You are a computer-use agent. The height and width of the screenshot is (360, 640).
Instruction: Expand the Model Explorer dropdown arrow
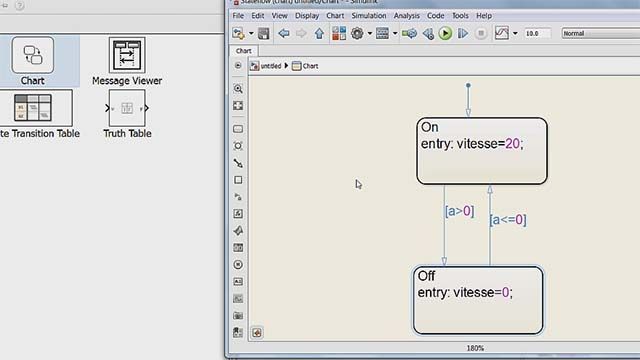point(395,33)
